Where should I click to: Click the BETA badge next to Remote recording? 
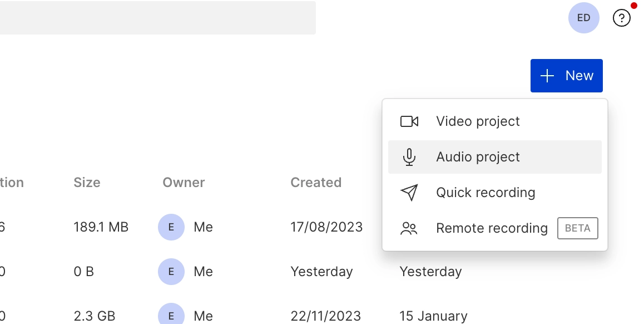point(577,228)
